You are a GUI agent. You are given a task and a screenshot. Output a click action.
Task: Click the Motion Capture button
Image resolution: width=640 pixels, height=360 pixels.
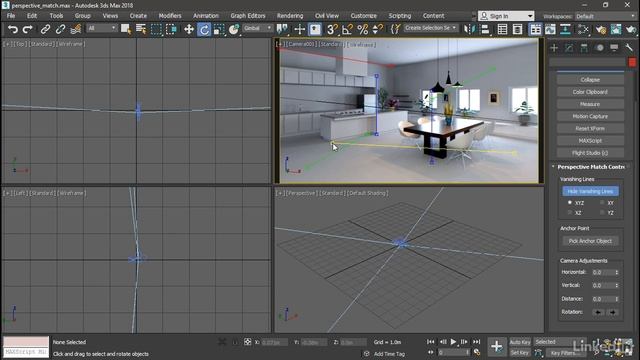point(590,116)
